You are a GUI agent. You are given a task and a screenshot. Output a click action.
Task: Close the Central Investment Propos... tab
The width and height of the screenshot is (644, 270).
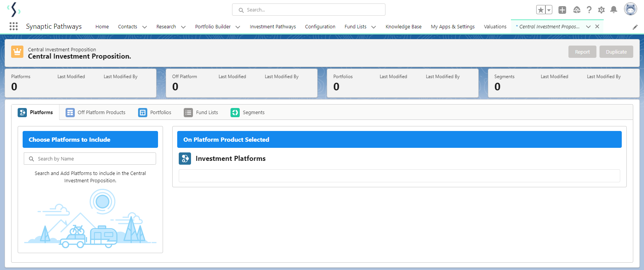[597, 26]
